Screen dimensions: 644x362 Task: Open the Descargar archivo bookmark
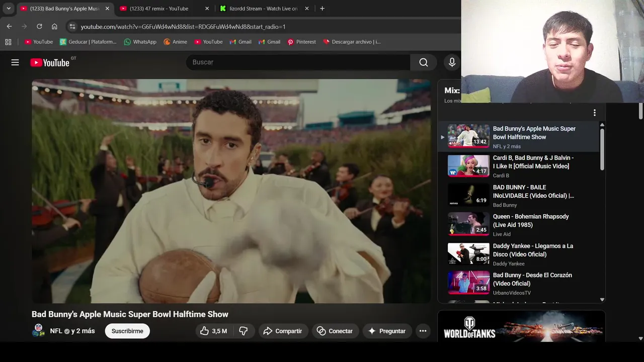352,42
